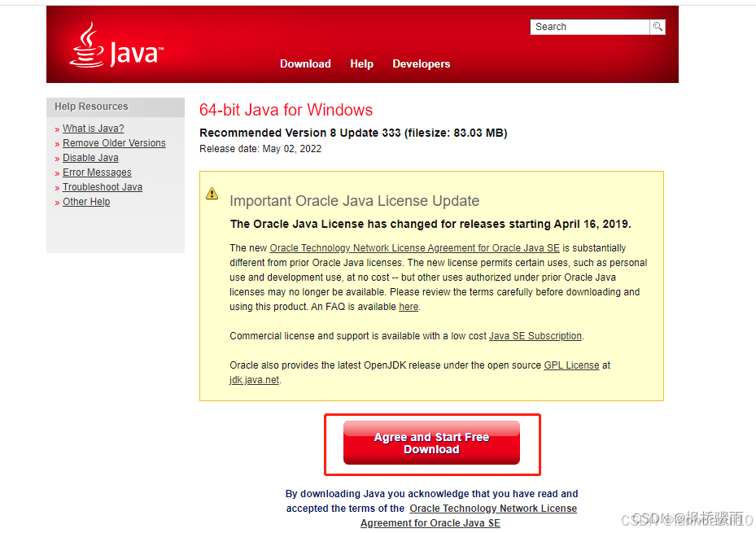The width and height of the screenshot is (756, 533).
Task: Open the Java SE Subscription link
Action: [535, 336]
